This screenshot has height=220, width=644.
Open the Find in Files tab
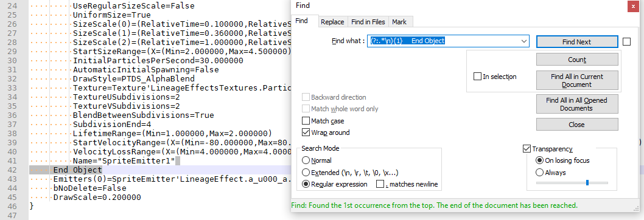(x=368, y=22)
